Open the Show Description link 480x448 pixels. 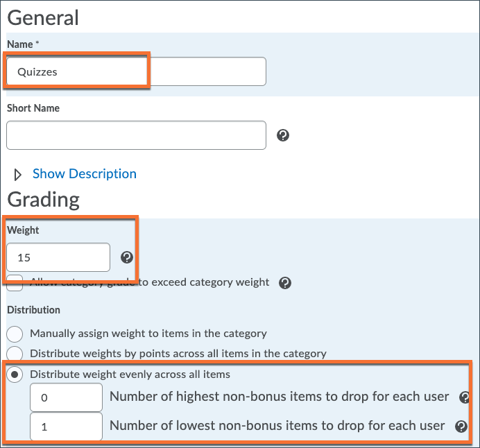[85, 174]
